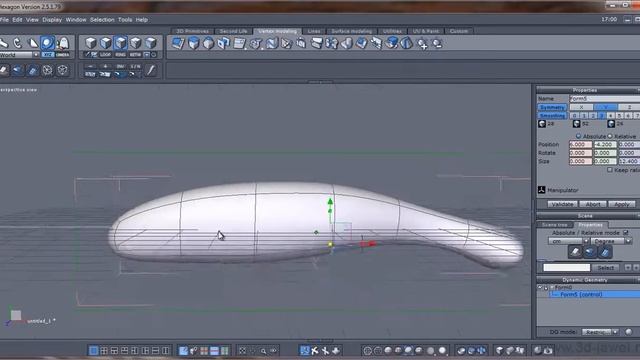The width and height of the screenshot is (640, 360).
Task: Select the RING selection button
Action: click(120, 54)
